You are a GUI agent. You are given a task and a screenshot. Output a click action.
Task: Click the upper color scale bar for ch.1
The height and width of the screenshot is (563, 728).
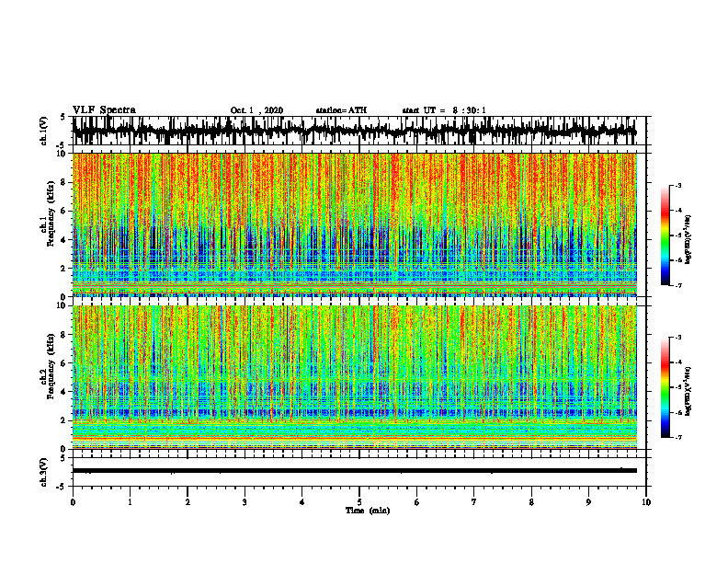point(665,236)
